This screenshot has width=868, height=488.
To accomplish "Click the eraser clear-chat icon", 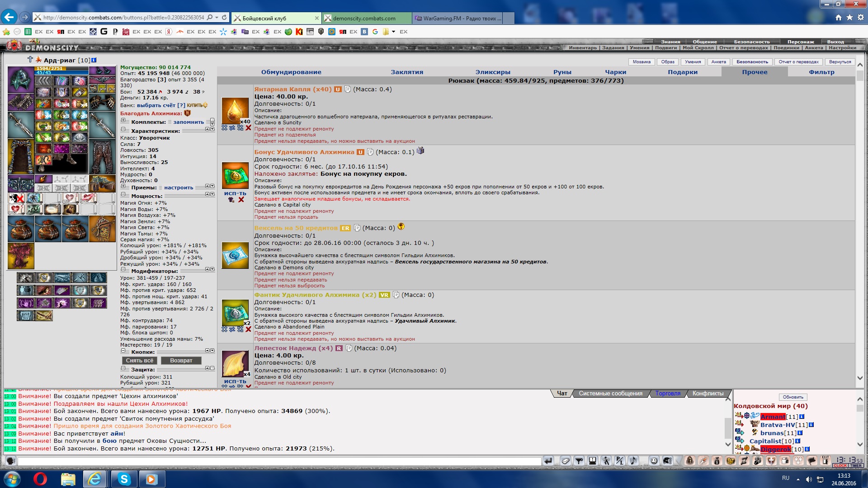I will (566, 460).
